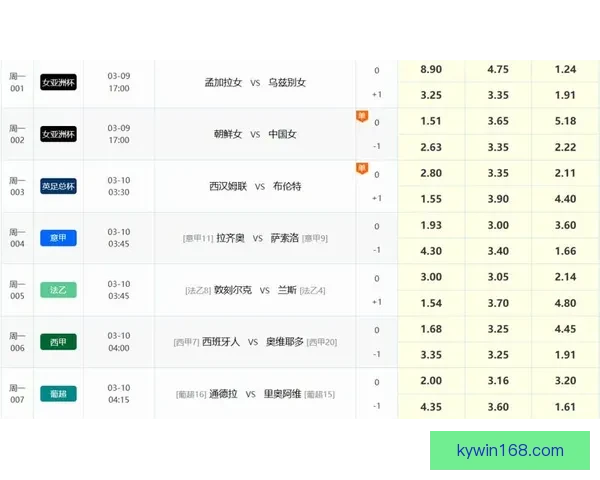Choose handicap -1 odds 3.35 in match 006

click(431, 355)
